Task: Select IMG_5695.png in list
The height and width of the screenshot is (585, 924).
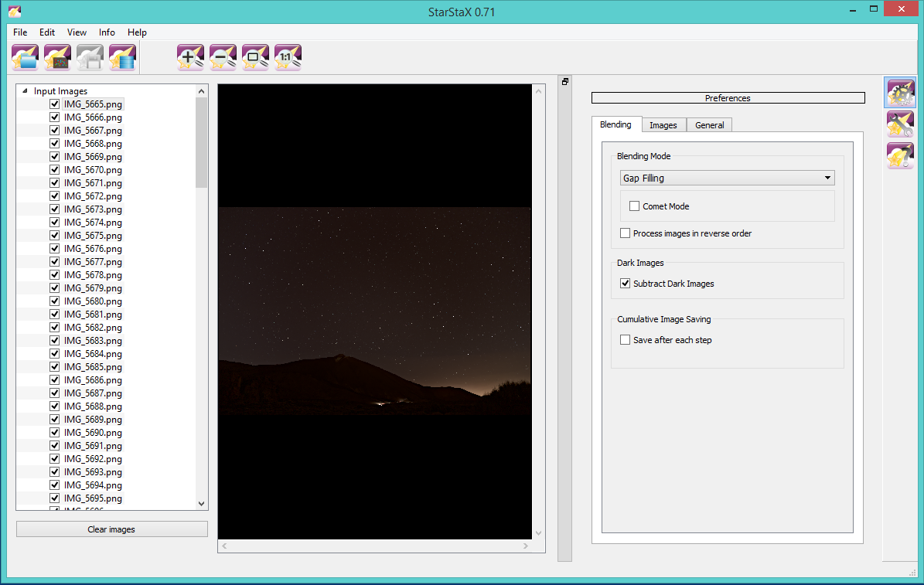Action: [93, 498]
